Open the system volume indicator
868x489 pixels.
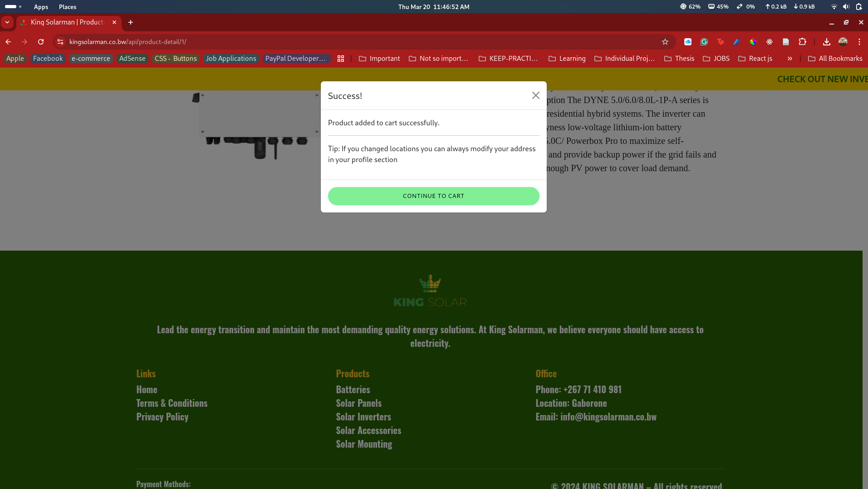(846, 7)
